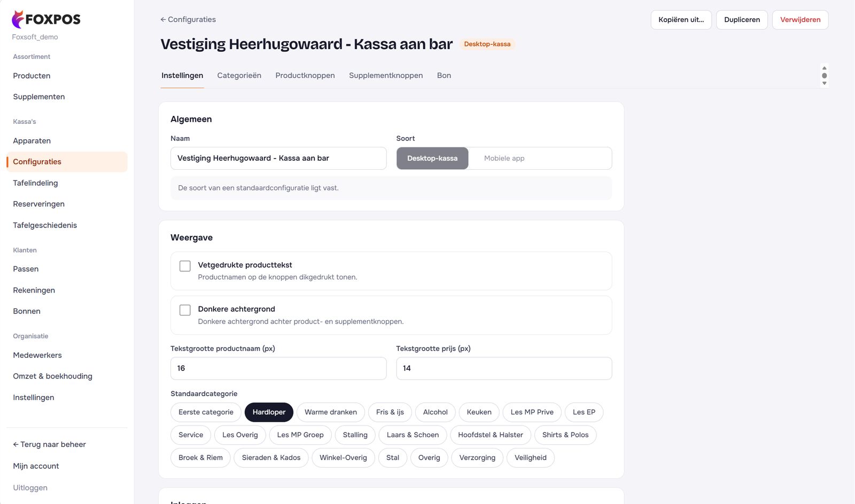The height and width of the screenshot is (504, 855).
Task: Click the tab bar scroll-down arrow
Action: (824, 83)
